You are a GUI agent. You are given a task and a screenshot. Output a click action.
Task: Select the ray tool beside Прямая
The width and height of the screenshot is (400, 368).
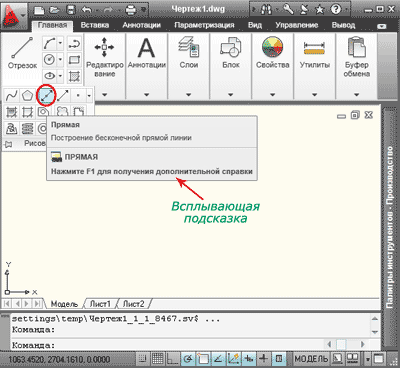(x=63, y=96)
